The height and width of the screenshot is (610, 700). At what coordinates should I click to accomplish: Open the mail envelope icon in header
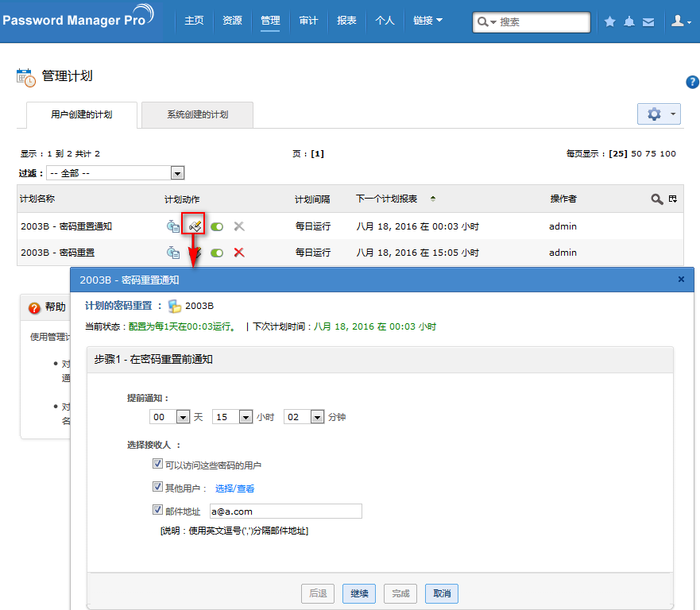[648, 21]
